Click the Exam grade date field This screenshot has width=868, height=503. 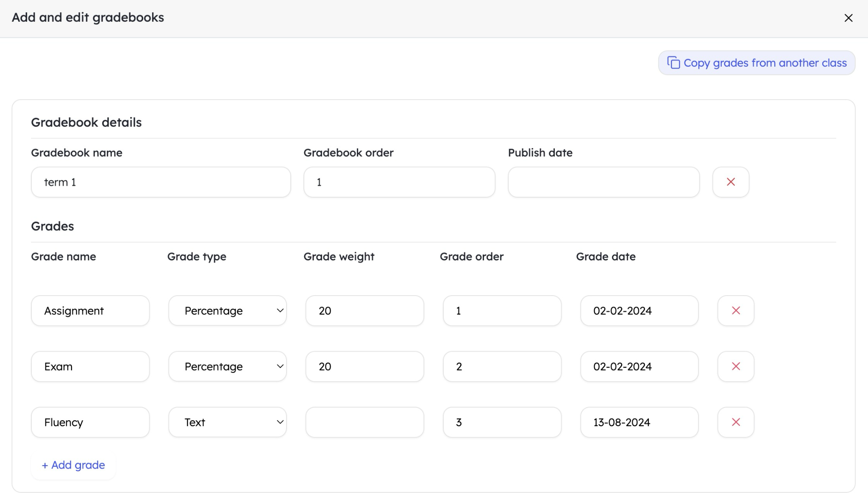coord(639,366)
